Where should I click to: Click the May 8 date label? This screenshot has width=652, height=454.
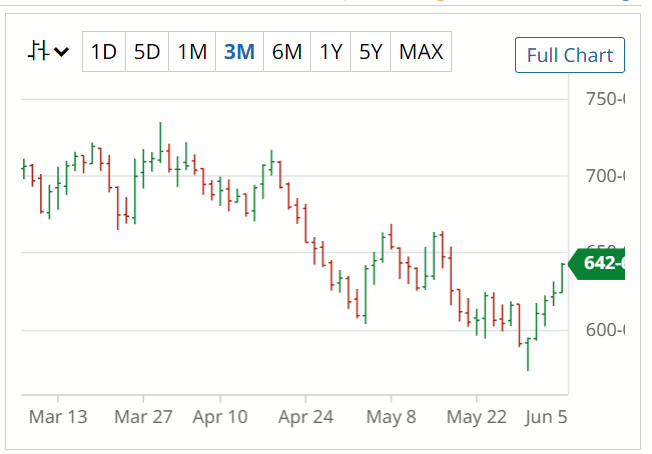tap(391, 416)
